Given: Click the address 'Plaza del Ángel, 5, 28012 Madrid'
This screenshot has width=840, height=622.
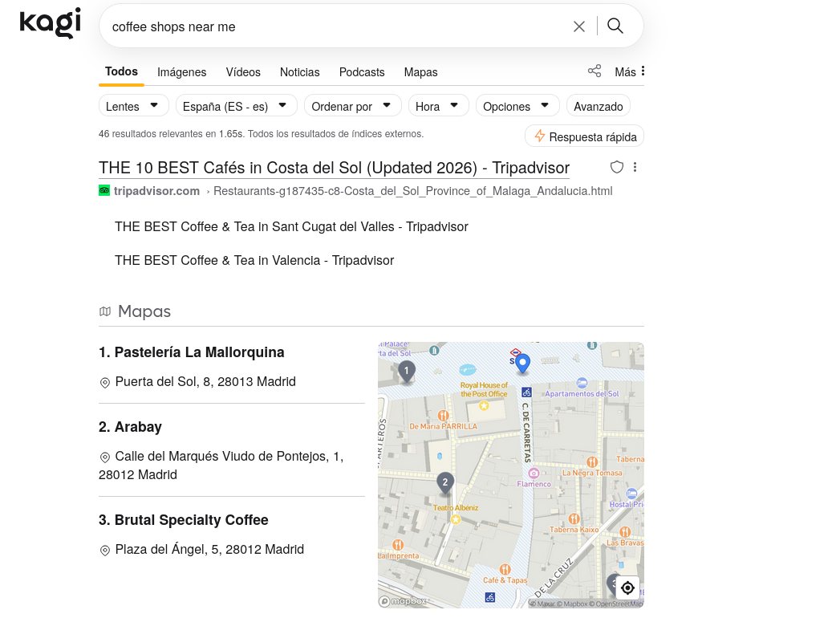Looking at the screenshot, I should pyautogui.click(x=209, y=549).
